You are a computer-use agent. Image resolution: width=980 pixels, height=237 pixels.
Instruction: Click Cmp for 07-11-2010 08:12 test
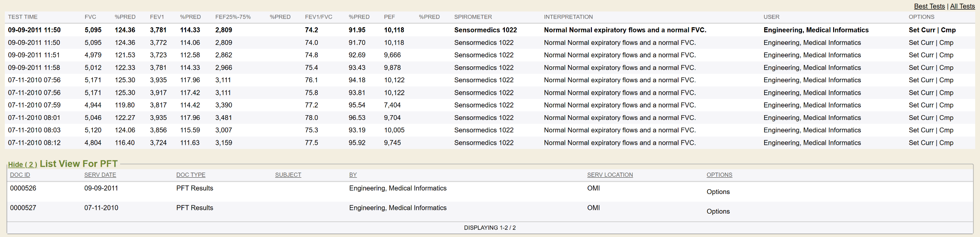[x=946, y=143]
